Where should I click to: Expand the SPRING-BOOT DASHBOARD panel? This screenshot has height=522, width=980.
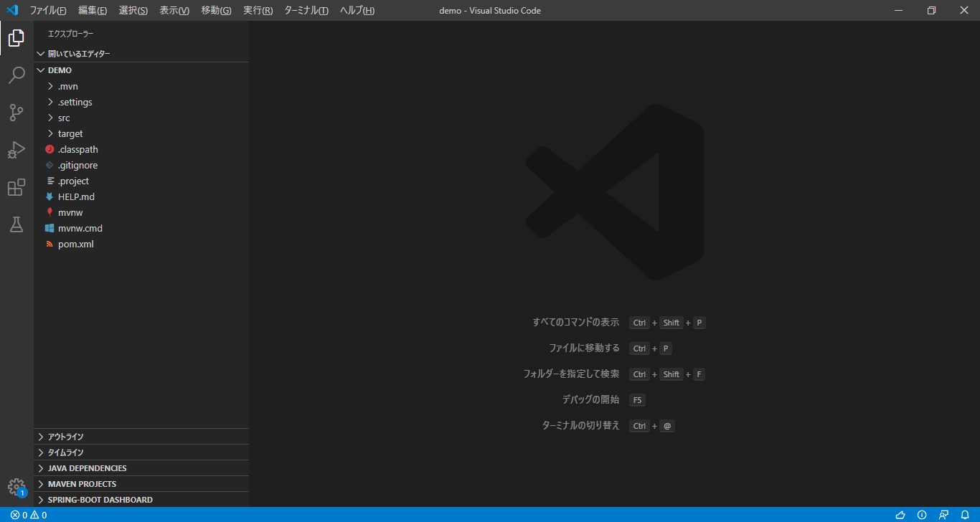coord(141,500)
